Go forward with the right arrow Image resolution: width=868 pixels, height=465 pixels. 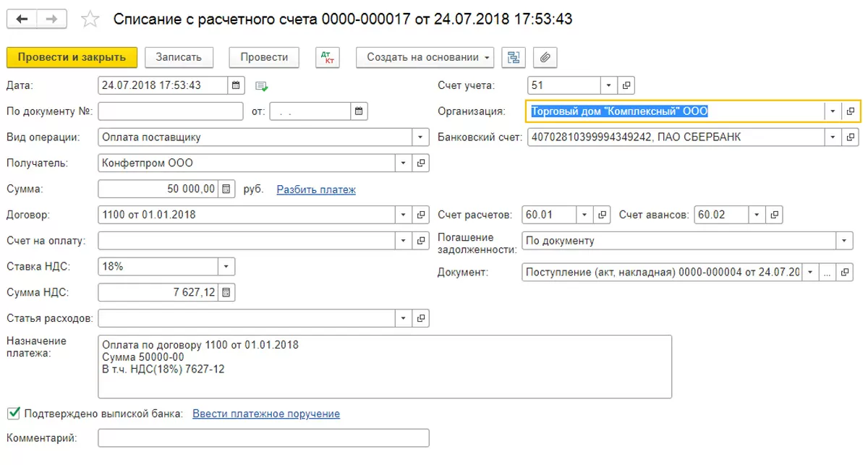pos(52,20)
